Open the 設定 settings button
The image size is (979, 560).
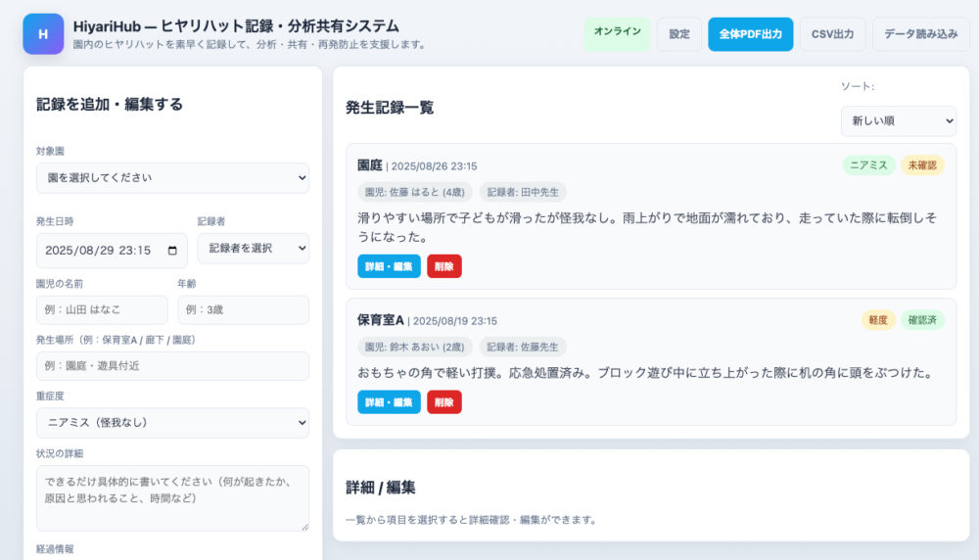pos(679,34)
